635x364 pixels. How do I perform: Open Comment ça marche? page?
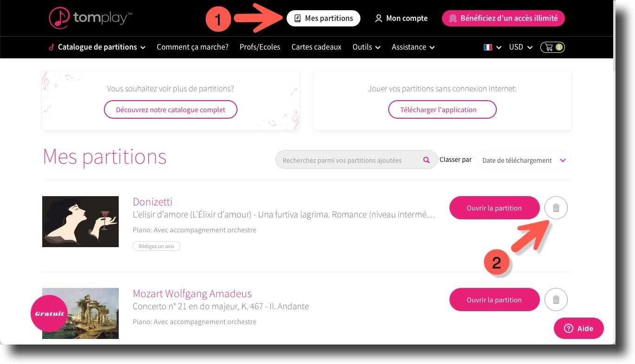192,47
